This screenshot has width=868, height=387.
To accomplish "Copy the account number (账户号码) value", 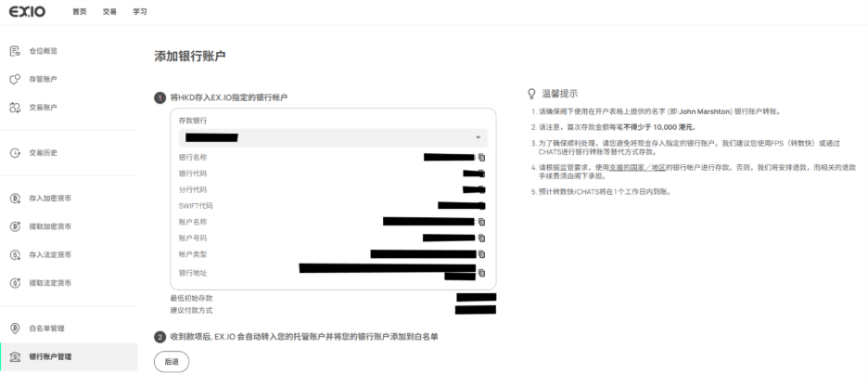I will point(481,238).
